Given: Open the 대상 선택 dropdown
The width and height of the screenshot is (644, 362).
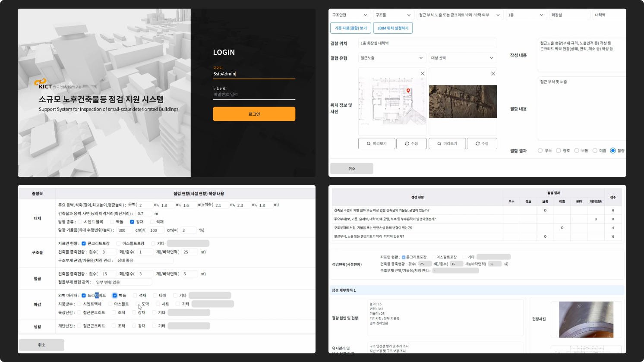Looking at the screenshot, I should (462, 58).
